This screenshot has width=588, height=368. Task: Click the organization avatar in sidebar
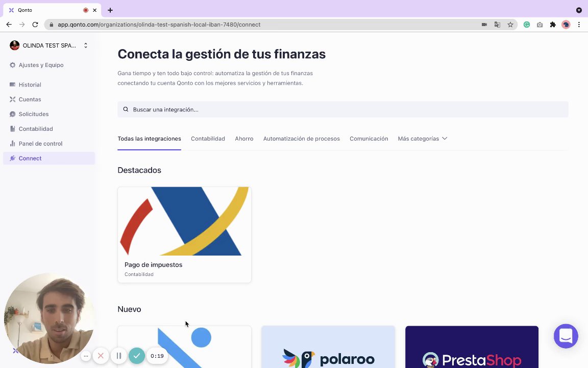pyautogui.click(x=15, y=45)
